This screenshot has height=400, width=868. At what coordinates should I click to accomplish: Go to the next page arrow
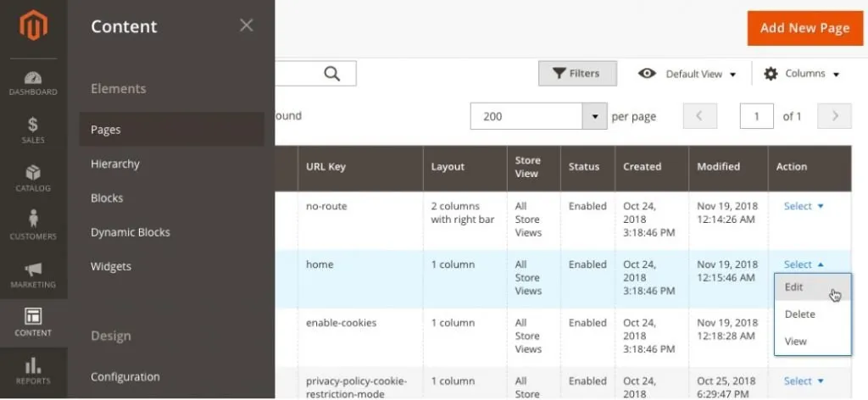pos(835,116)
